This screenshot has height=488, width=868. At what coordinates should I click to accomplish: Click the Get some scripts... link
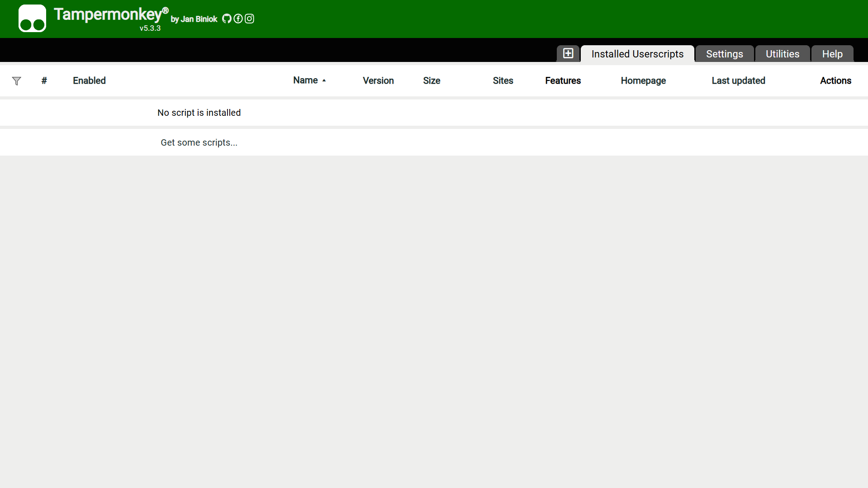(199, 142)
